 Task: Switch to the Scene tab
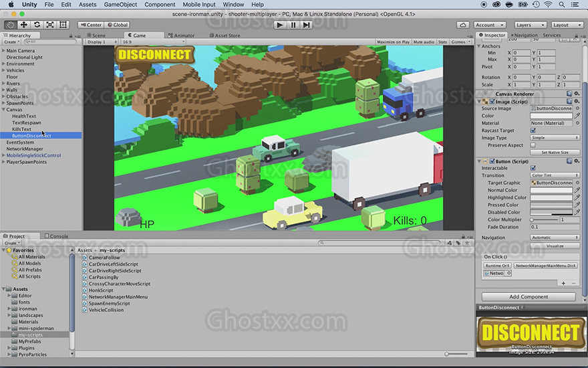[x=97, y=35]
